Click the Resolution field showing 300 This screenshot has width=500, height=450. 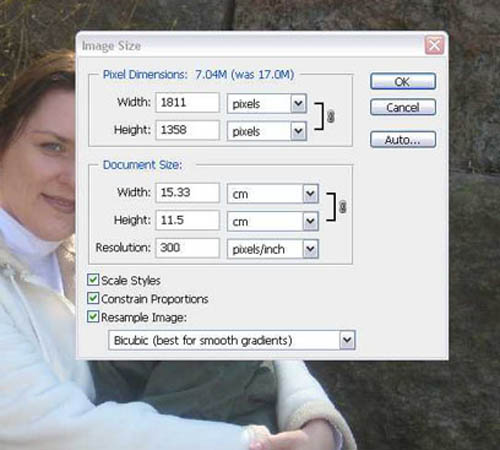[188, 248]
